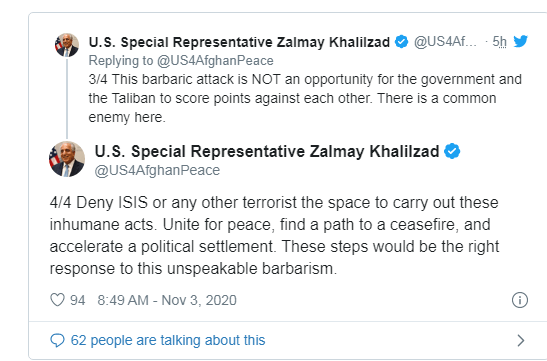Open large profile avatar in main tweet
Viewport: 547px width, 361px height.
coord(67,159)
